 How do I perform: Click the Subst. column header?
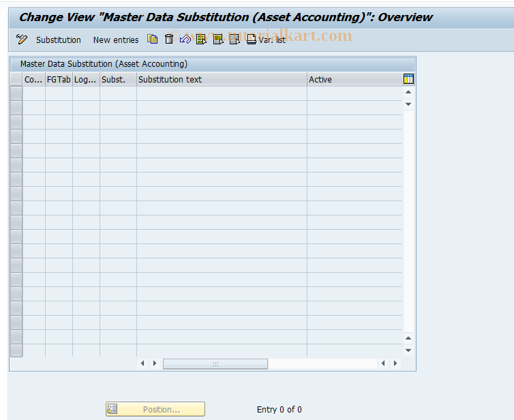coord(118,80)
